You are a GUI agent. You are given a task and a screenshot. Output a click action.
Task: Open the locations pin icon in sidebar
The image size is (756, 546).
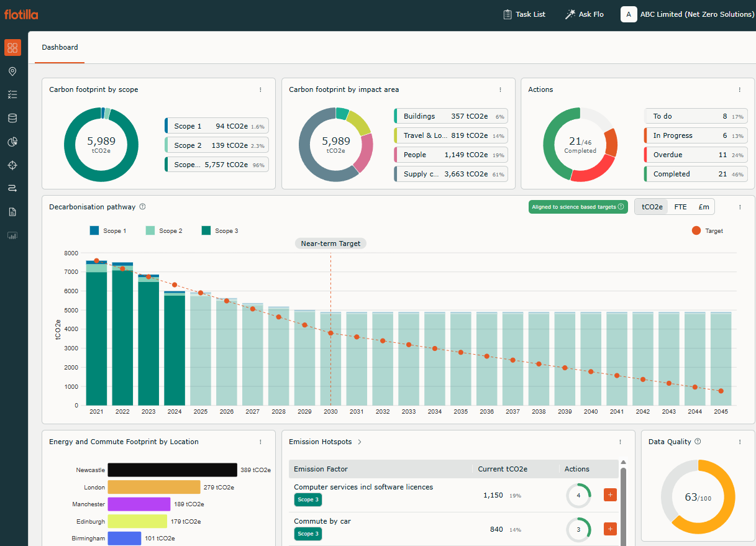pos(12,71)
